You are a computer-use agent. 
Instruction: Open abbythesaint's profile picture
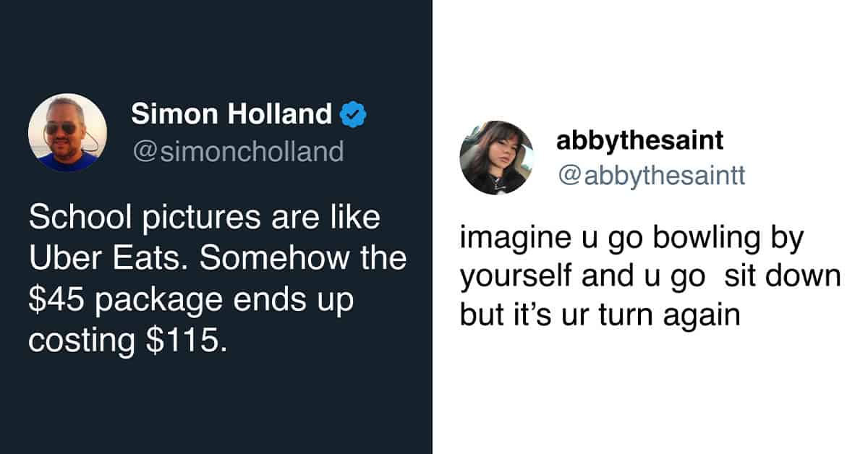pyautogui.click(x=496, y=158)
